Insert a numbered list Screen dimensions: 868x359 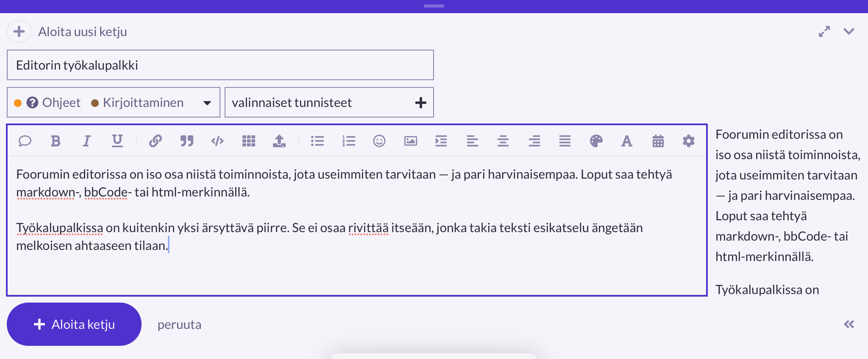point(348,141)
